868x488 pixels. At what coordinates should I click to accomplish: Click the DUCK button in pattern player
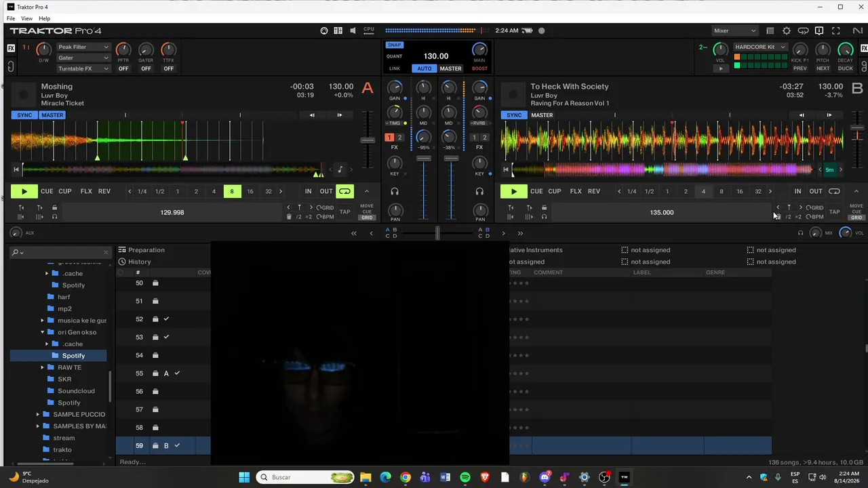(x=846, y=68)
